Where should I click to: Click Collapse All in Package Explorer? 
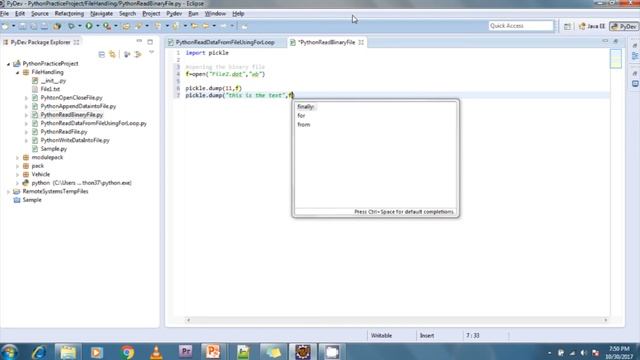(x=102, y=54)
